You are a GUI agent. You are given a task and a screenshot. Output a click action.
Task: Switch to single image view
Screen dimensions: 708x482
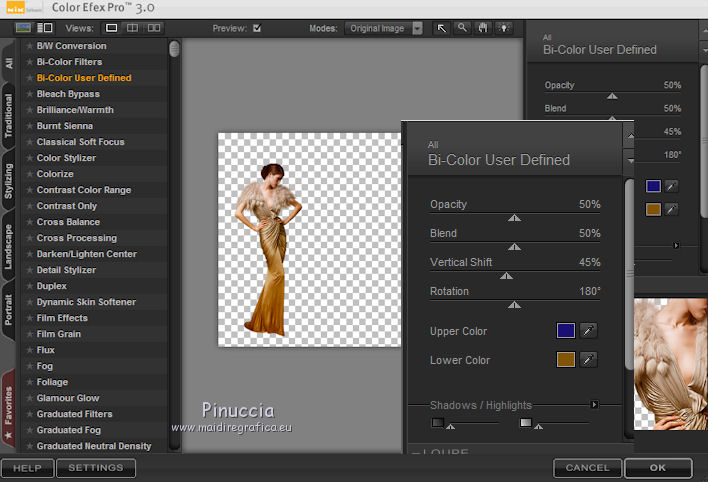[x=111, y=28]
